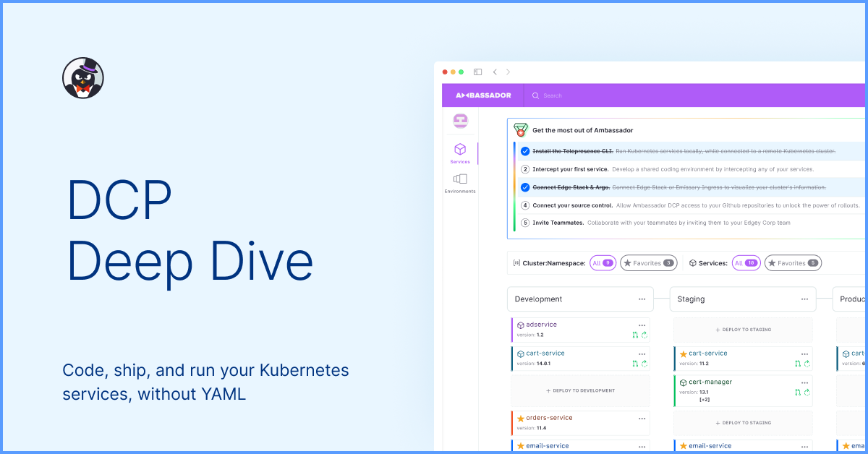Click the pull request icon on adservice
Image resolution: width=868 pixels, height=454 pixels.
pyautogui.click(x=635, y=335)
